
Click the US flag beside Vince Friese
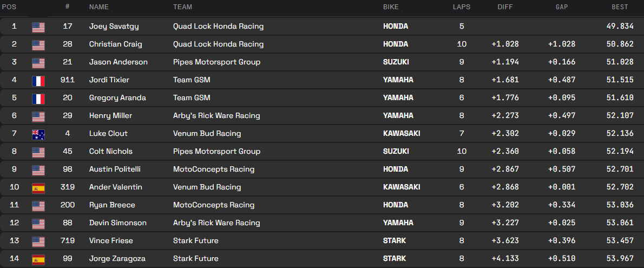point(38,241)
